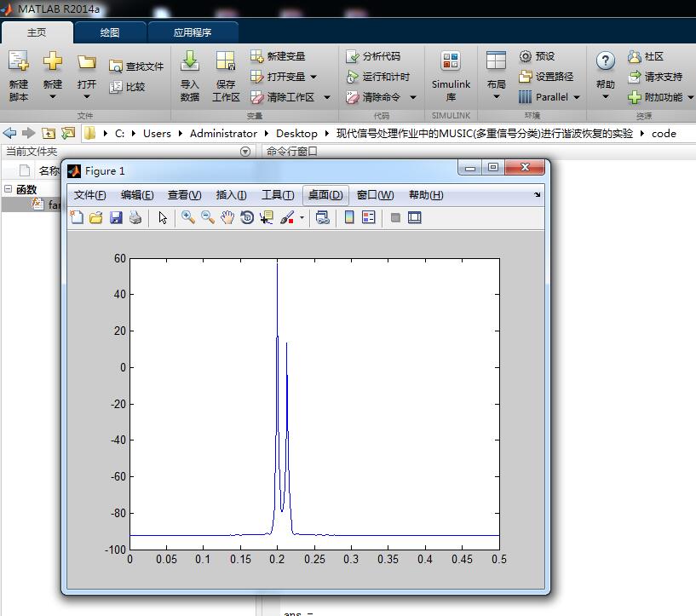
Task: Click the Link Plot icon
Action: click(x=323, y=217)
